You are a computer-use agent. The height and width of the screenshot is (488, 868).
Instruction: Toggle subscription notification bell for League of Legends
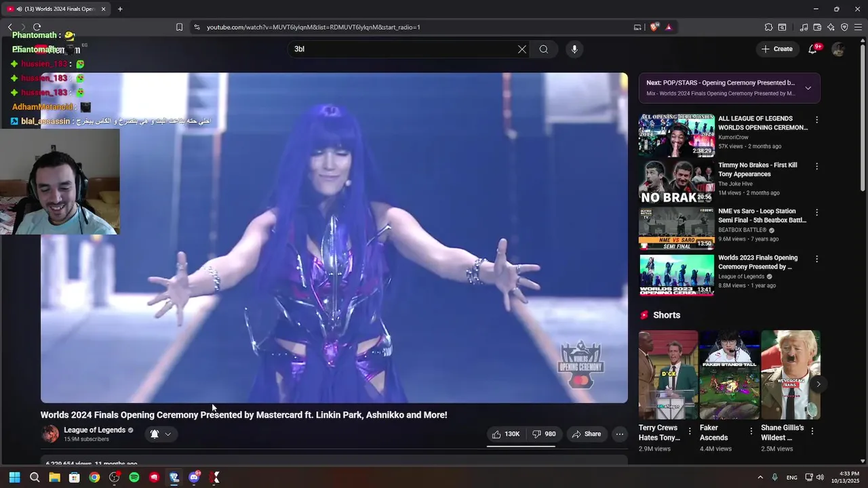(x=155, y=434)
